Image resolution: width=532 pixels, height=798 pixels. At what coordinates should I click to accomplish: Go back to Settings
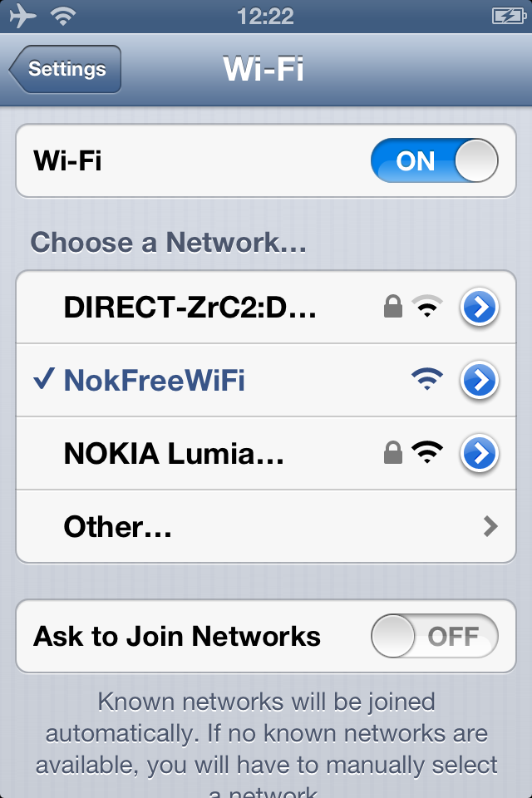coord(65,69)
